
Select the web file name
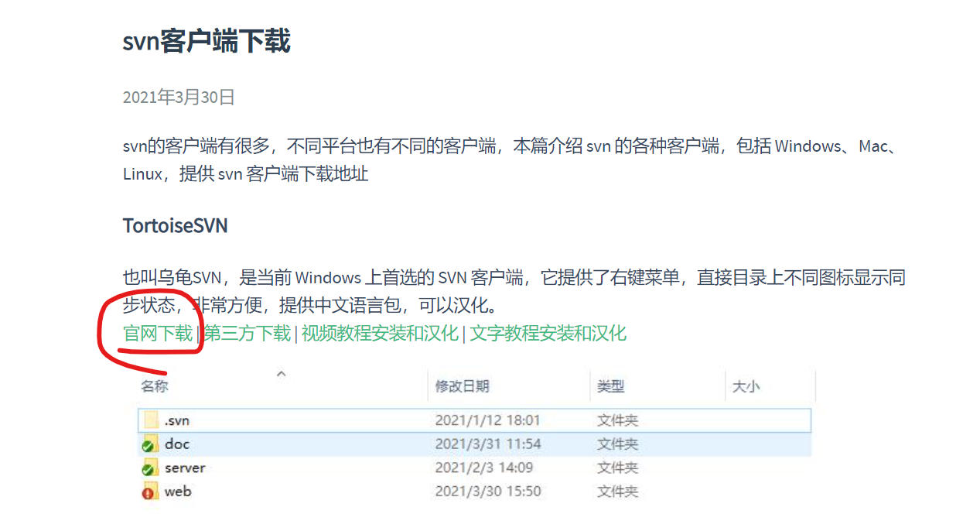tap(178, 492)
